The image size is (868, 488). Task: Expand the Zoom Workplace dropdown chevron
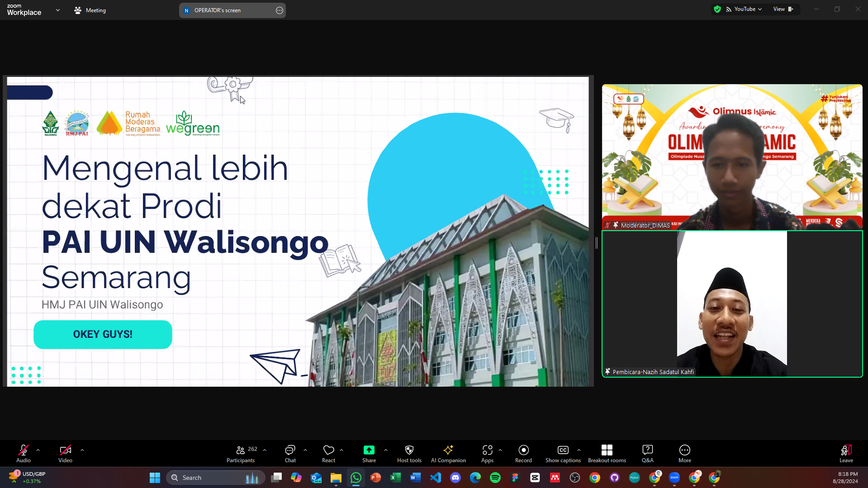point(58,10)
